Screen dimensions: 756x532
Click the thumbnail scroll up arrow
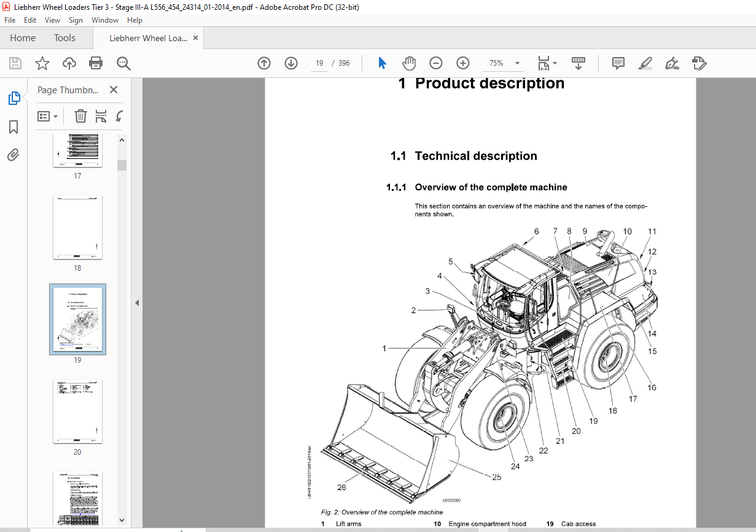pos(122,140)
